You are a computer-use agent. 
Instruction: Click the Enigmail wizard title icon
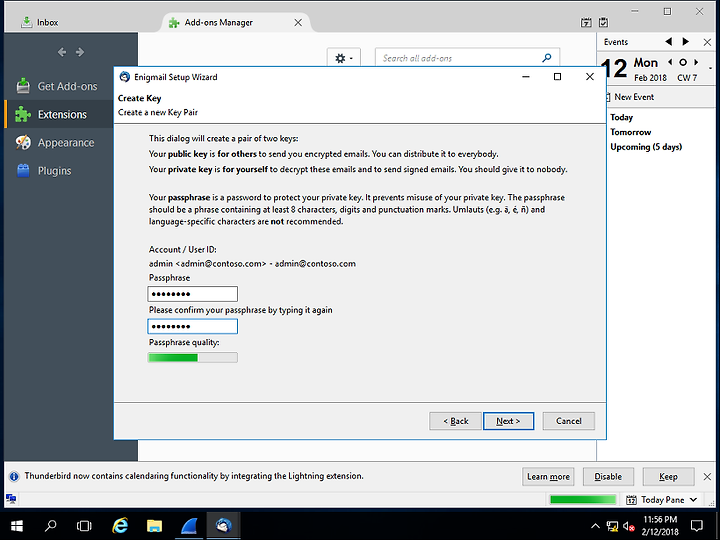click(x=124, y=77)
